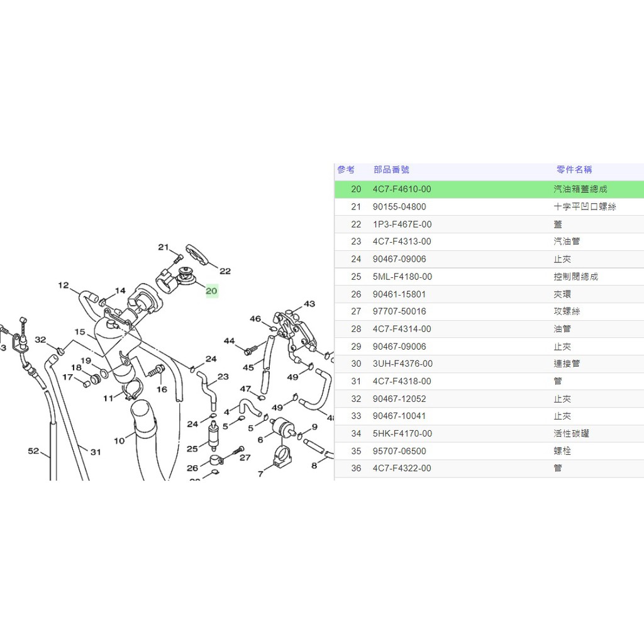
Task: Click the 參考 column header
Action: tap(346, 170)
